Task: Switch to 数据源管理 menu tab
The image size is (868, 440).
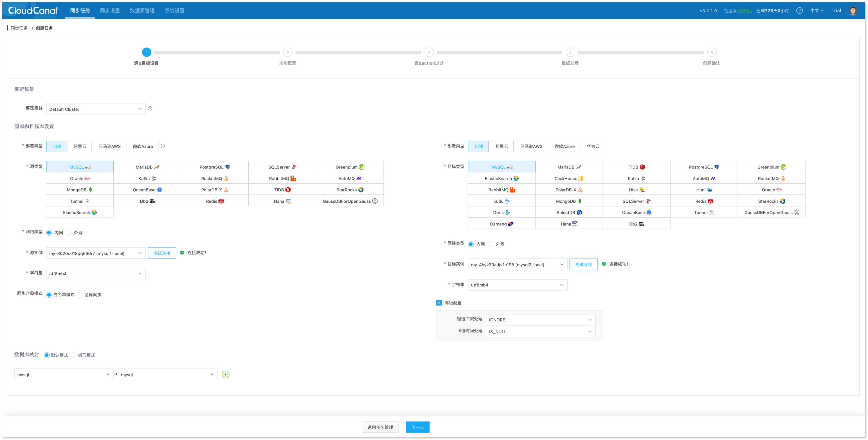Action: tap(142, 10)
